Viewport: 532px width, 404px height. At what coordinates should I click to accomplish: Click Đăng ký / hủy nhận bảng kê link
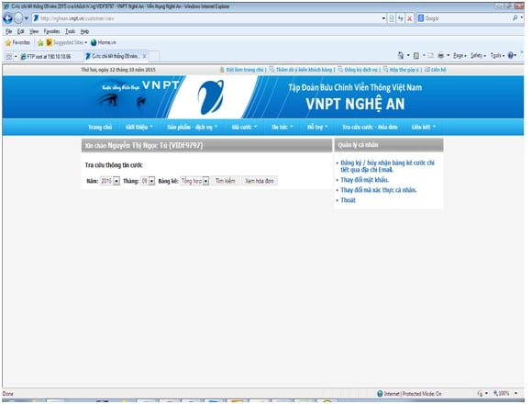387,166
